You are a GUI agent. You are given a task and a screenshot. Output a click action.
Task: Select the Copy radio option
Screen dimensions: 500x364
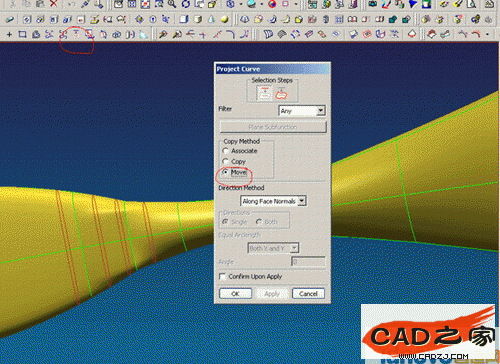click(234, 162)
